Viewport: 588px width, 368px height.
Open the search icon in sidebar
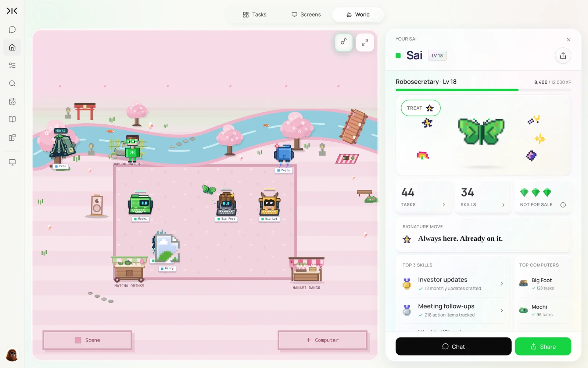click(12, 84)
